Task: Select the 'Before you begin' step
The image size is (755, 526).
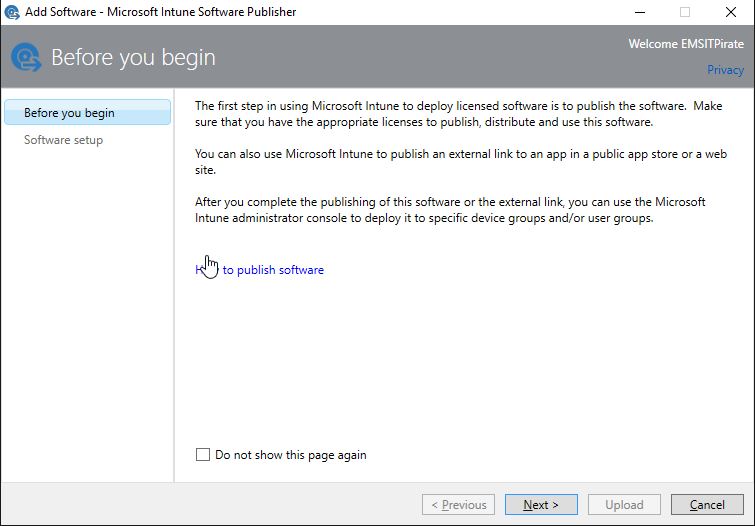Action: 87,112
